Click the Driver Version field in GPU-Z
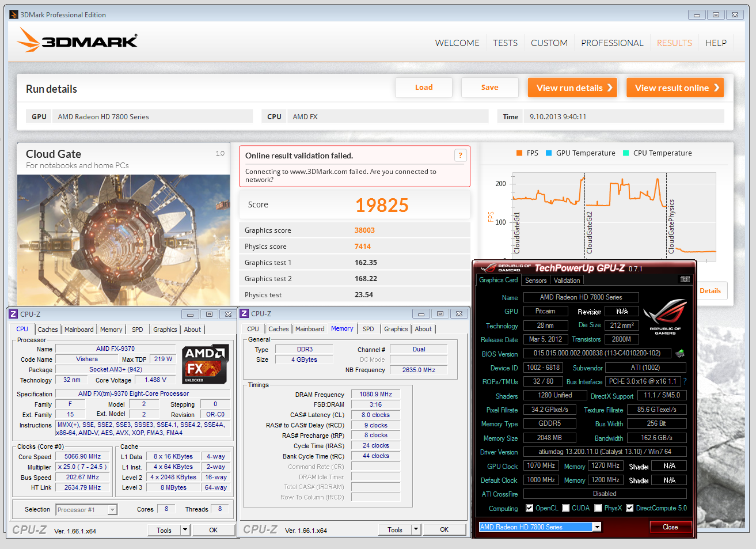The height and width of the screenshot is (549, 756). 605,452
